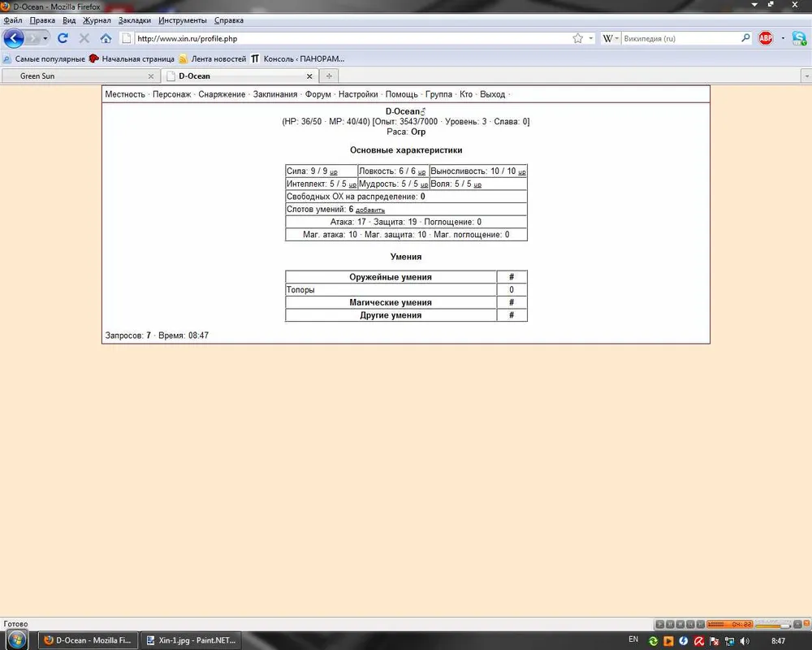Click the up link next to Выносливость

522,172
